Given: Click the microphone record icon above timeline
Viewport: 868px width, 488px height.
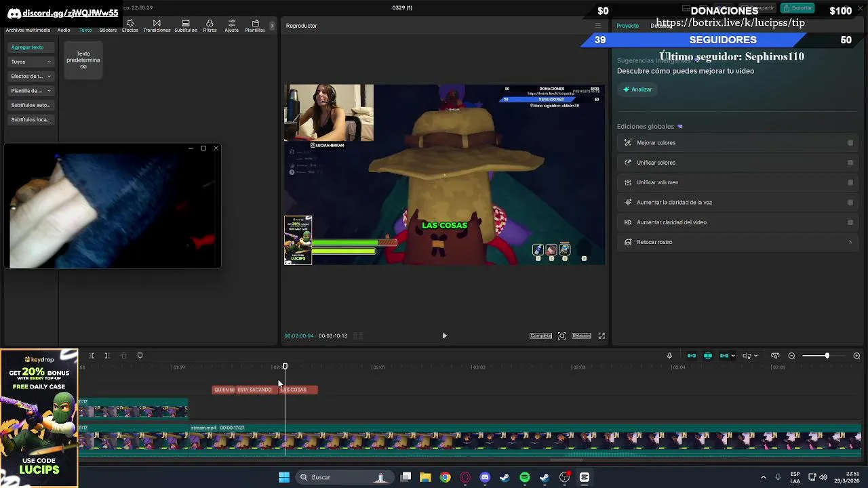Looking at the screenshot, I should coord(669,356).
